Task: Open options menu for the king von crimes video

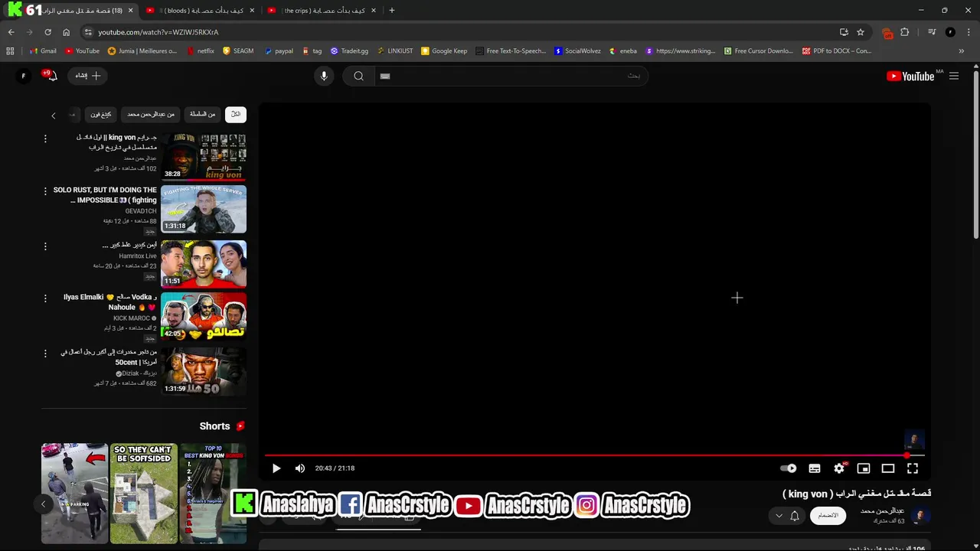Action: (45, 139)
